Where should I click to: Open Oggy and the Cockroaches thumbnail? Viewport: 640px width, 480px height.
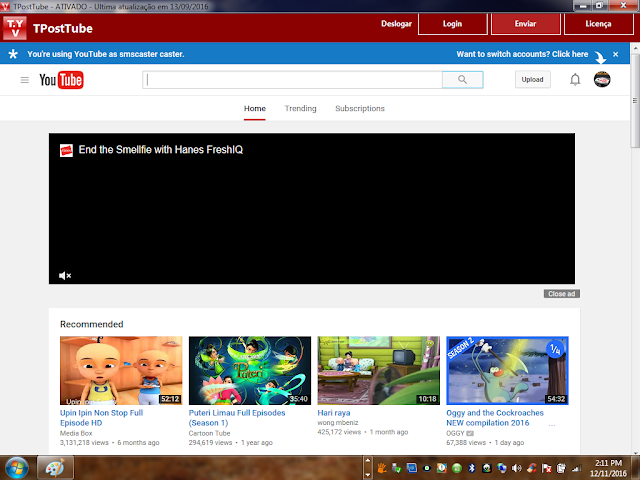pyautogui.click(x=507, y=371)
